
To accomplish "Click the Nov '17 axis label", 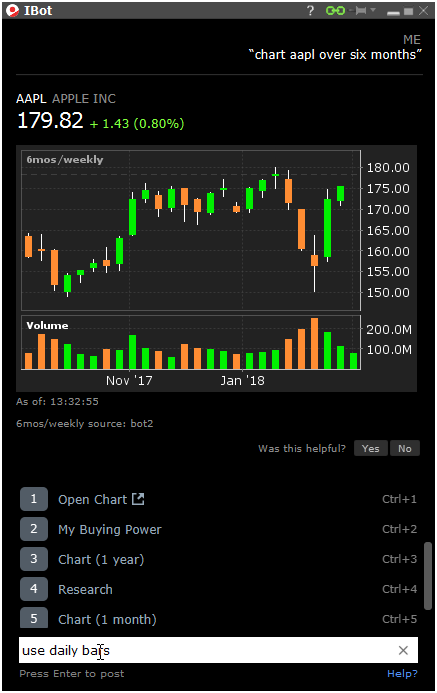I will (129, 381).
